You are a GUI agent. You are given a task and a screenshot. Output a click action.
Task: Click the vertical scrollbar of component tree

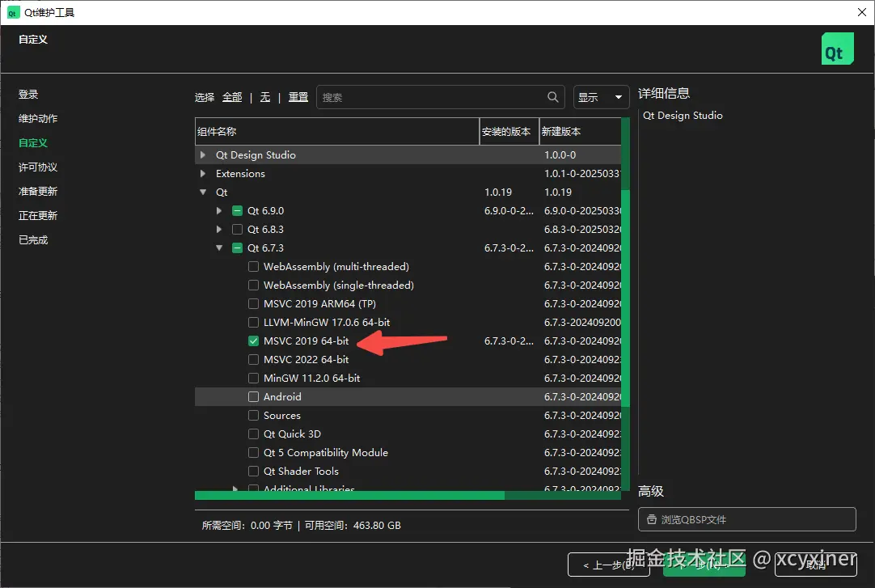tap(626, 298)
